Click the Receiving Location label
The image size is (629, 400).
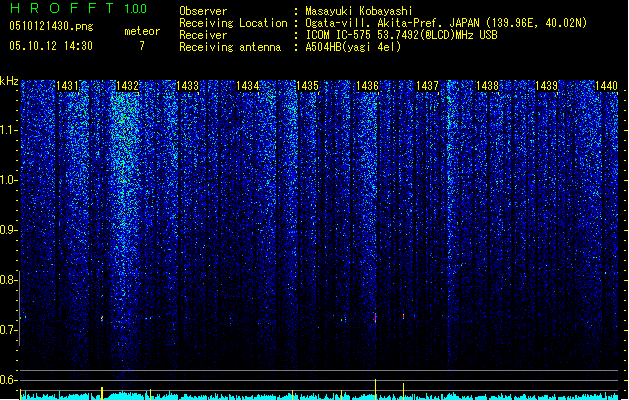coord(233,23)
